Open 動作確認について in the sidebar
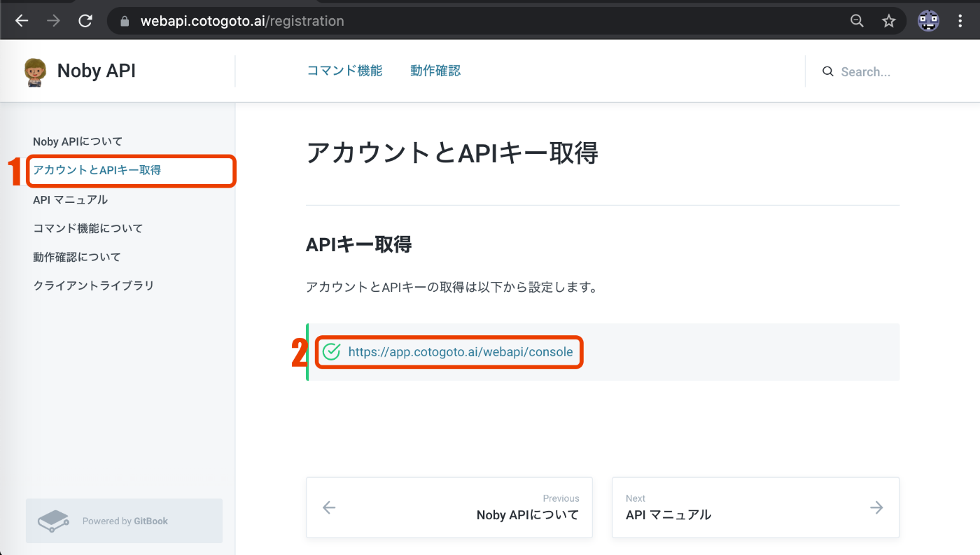Screen dimensions: 980x555 [77, 257]
